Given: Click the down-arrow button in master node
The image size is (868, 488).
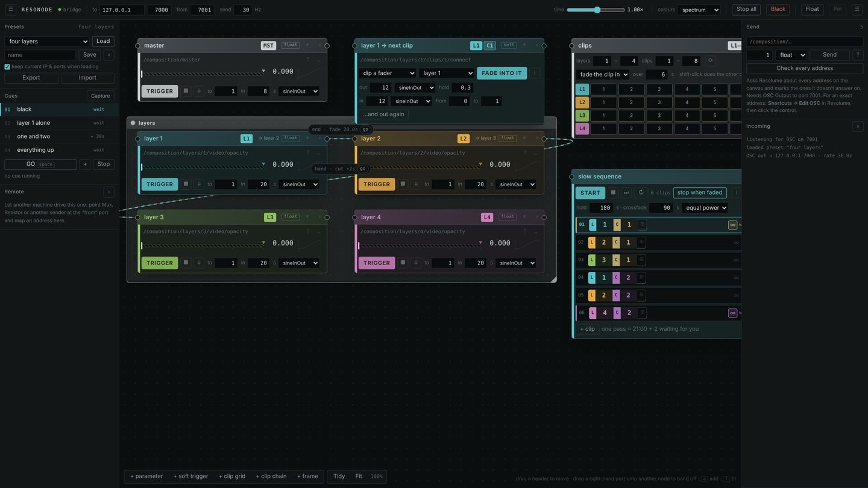Looking at the screenshot, I should [x=199, y=91].
